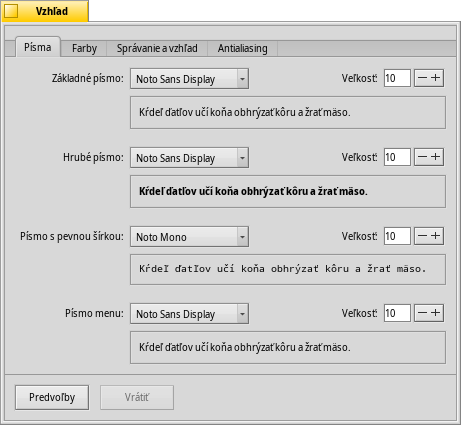Increase Základné písmo size with plus
This screenshot has height=425, width=461.
pyautogui.click(x=436, y=78)
